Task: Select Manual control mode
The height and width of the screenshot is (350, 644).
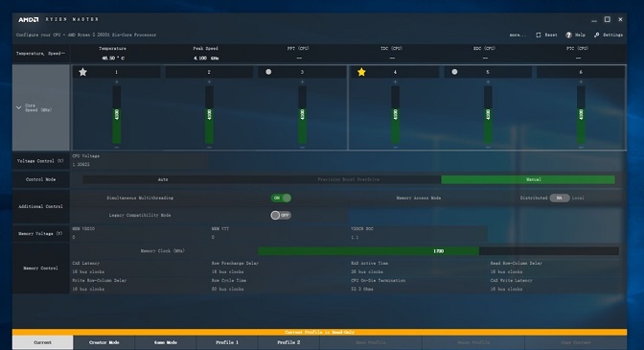Action: [528, 179]
